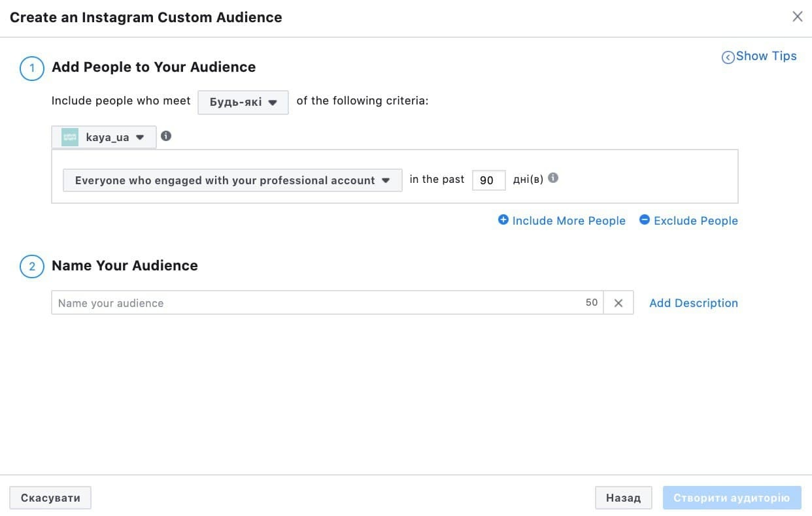
Task: Click the step 2 circle number icon
Action: click(32, 266)
